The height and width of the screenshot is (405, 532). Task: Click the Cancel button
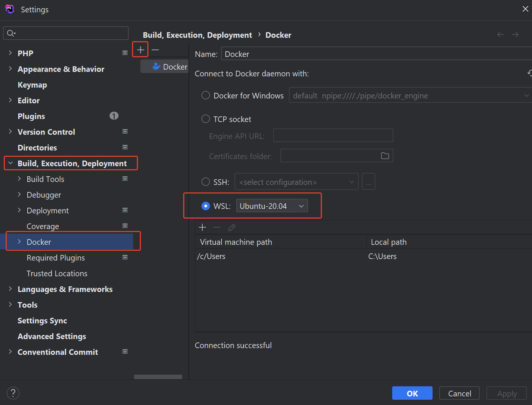coord(459,393)
